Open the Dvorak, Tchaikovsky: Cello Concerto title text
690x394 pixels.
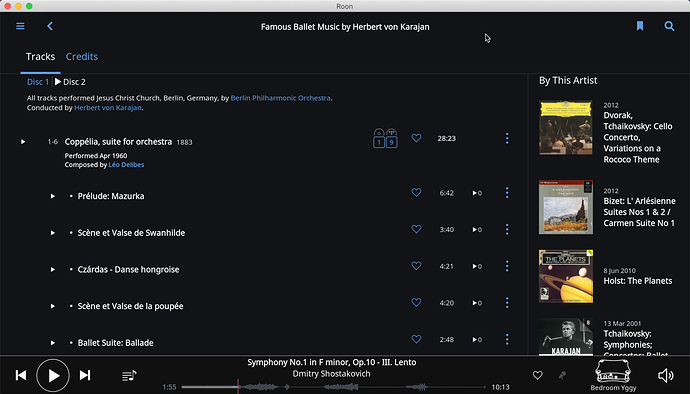[638, 137]
